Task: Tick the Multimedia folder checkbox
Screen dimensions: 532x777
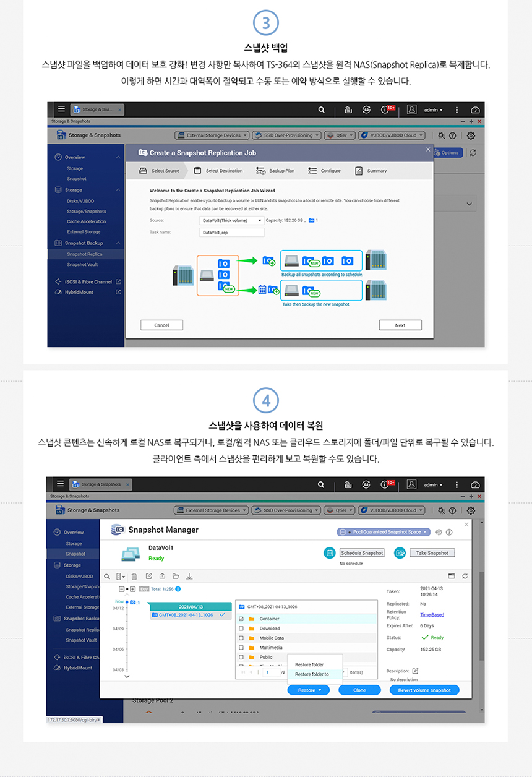Action: point(241,648)
